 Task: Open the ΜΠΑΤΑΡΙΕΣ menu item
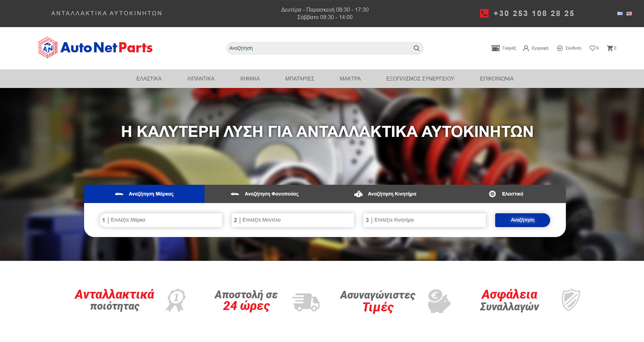tap(300, 79)
